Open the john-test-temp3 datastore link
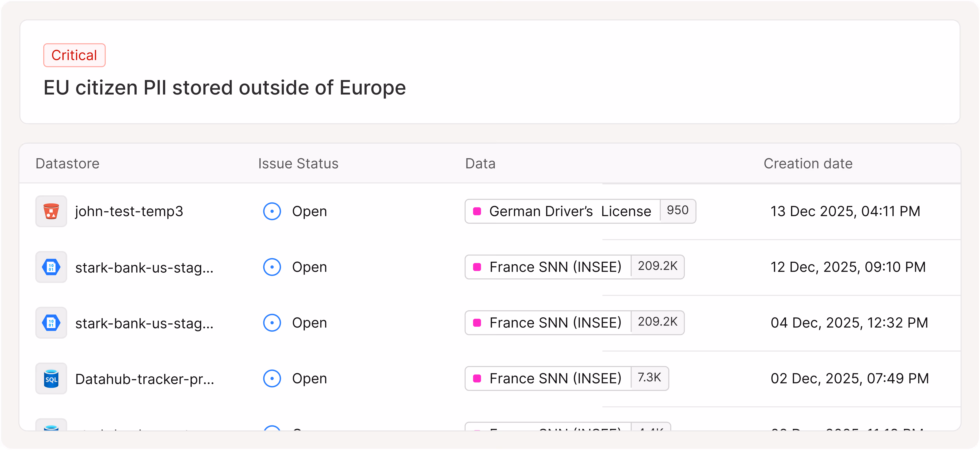 click(x=129, y=211)
